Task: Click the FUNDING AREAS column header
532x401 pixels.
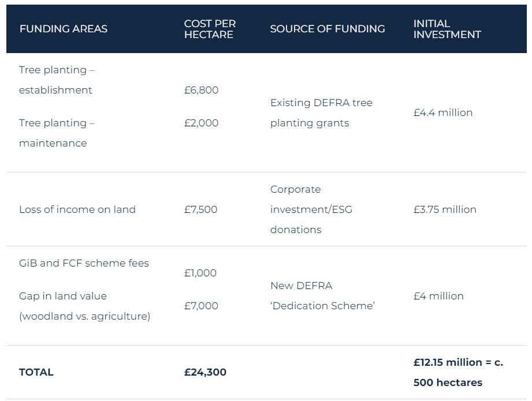Action: click(64, 29)
